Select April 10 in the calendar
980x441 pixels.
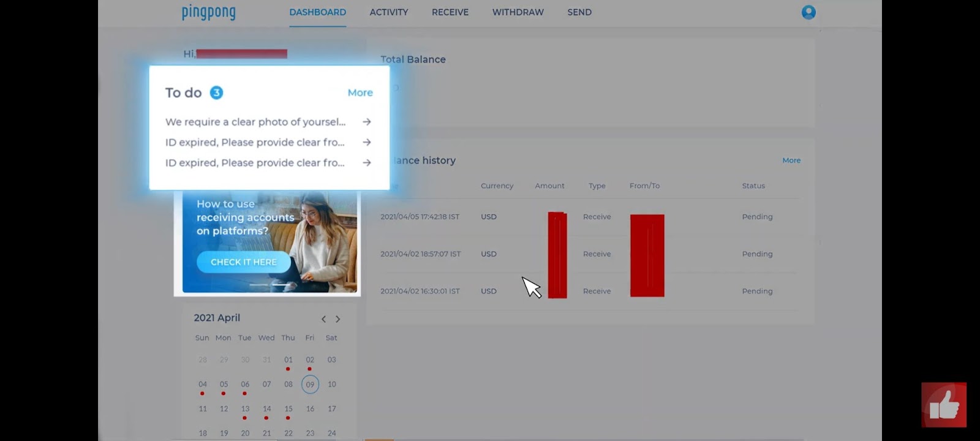[x=331, y=385]
